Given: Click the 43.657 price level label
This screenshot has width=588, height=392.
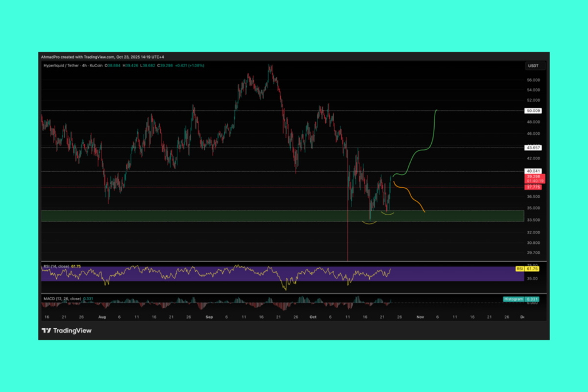Looking at the screenshot, I should (x=534, y=148).
